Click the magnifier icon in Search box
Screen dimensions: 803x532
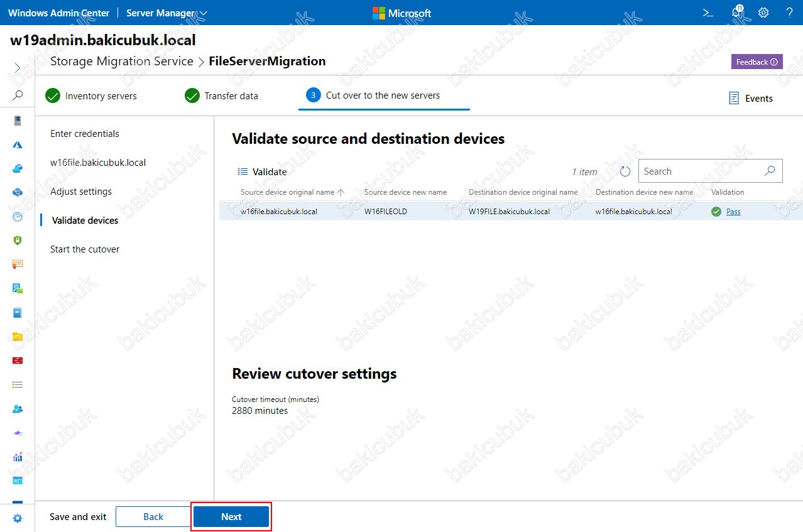click(770, 171)
